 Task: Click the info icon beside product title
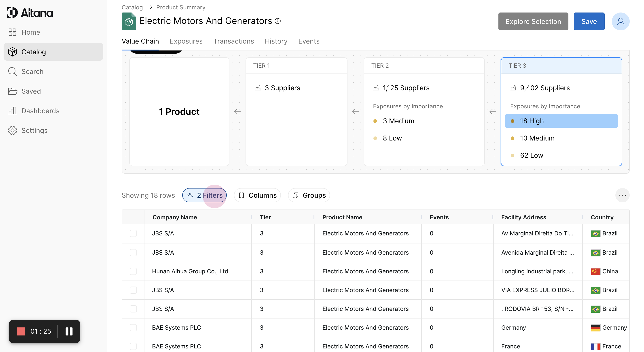278,21
